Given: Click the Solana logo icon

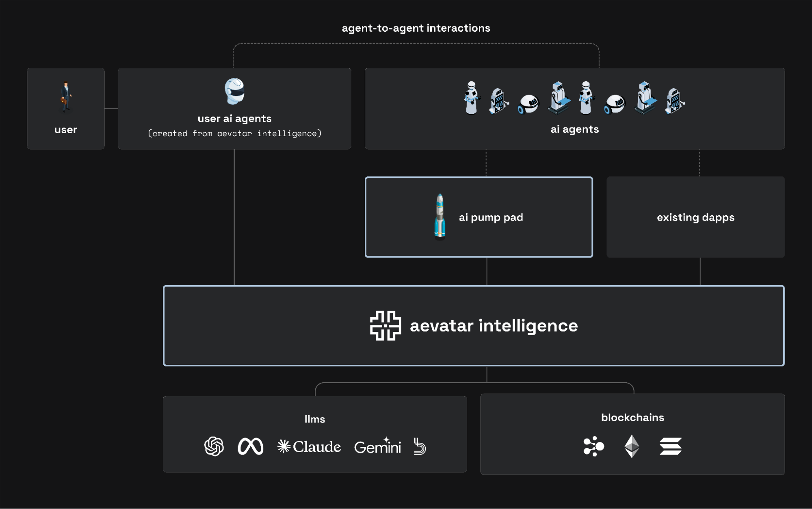Looking at the screenshot, I should 670,446.
